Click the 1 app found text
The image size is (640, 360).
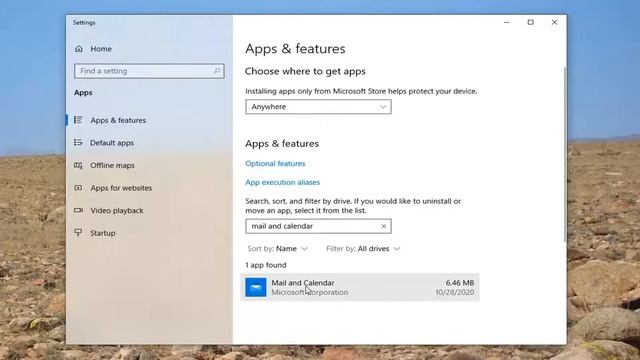point(266,265)
